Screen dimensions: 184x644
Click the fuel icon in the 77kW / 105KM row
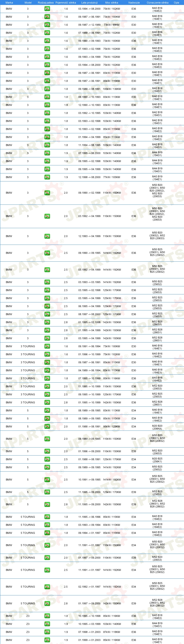47,177
